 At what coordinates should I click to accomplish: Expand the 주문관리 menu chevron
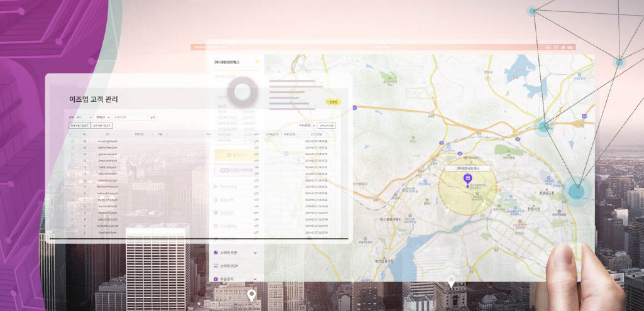[255, 280]
